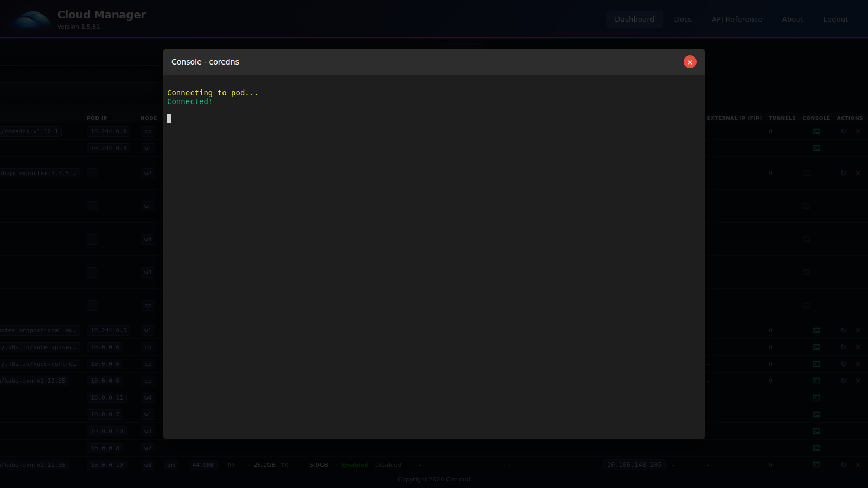
Task: Click the Logout link
Action: click(835, 19)
